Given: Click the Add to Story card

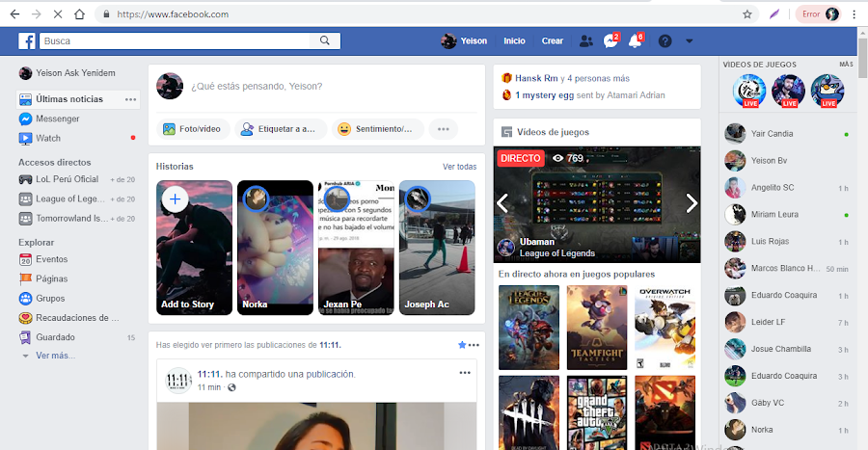Looking at the screenshot, I should pos(194,248).
